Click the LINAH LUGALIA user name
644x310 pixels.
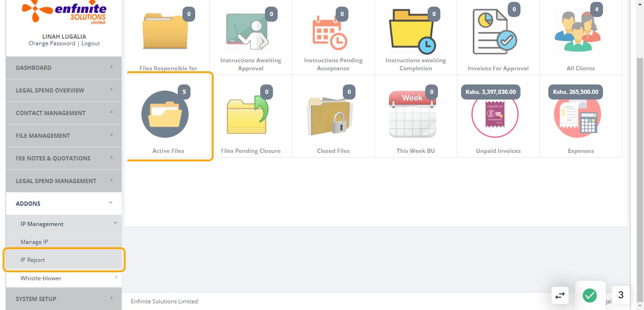coord(64,36)
